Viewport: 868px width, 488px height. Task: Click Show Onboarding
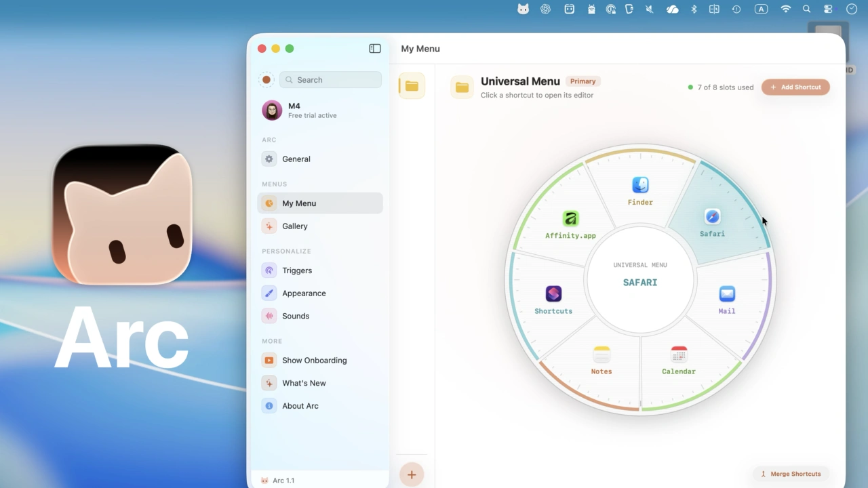pos(320,361)
